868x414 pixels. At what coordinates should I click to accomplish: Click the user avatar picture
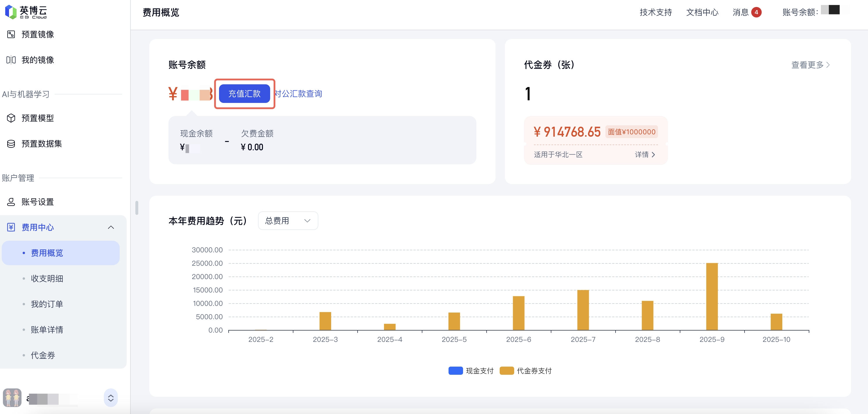12,398
